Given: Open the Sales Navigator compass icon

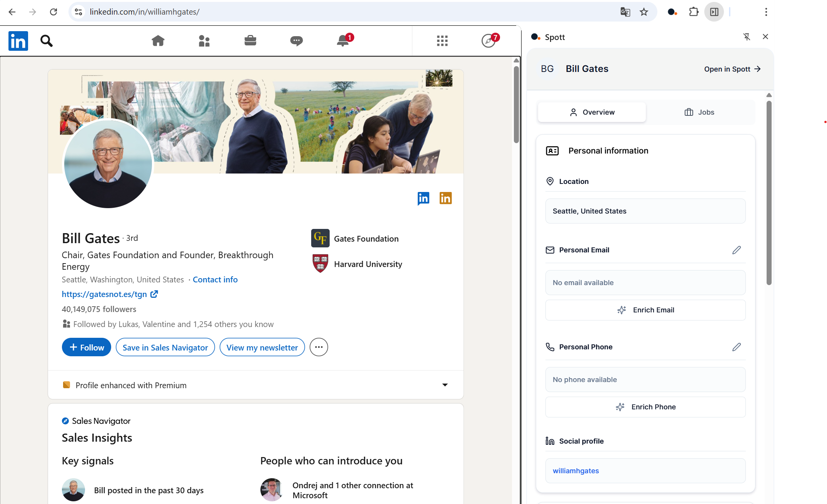Looking at the screenshot, I should (489, 41).
